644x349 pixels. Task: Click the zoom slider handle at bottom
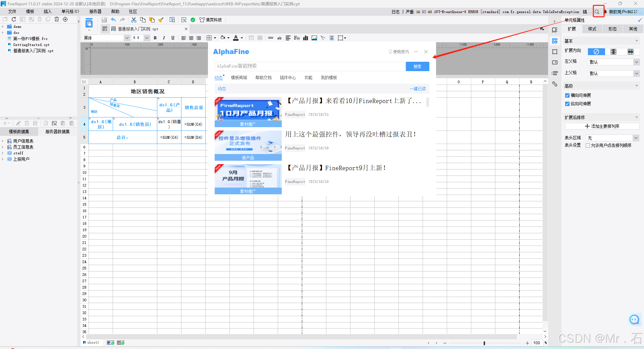[x=484, y=343]
